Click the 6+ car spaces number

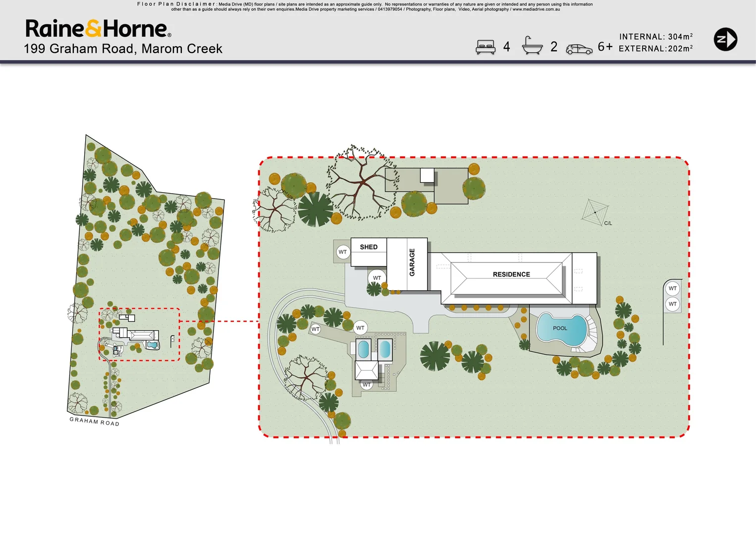tap(605, 47)
